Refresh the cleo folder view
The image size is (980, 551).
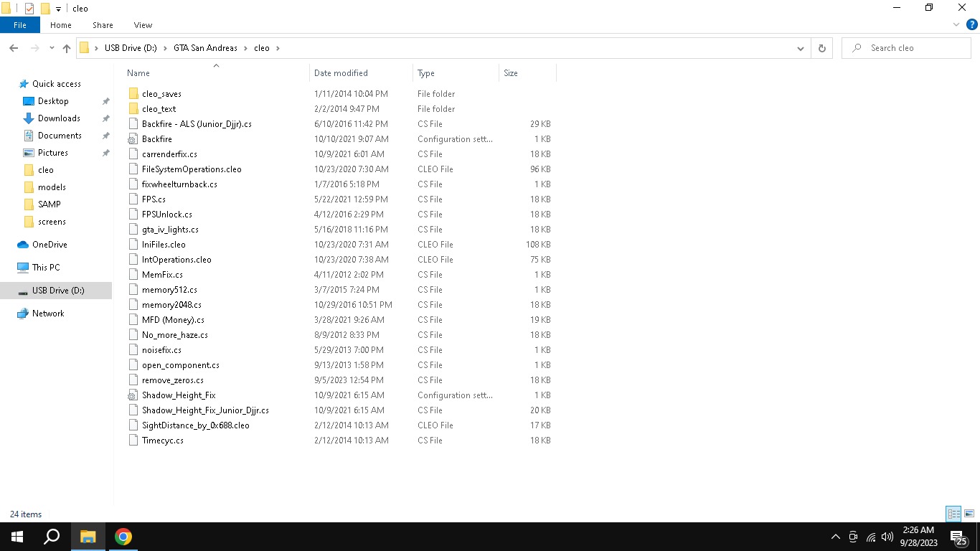point(822,48)
